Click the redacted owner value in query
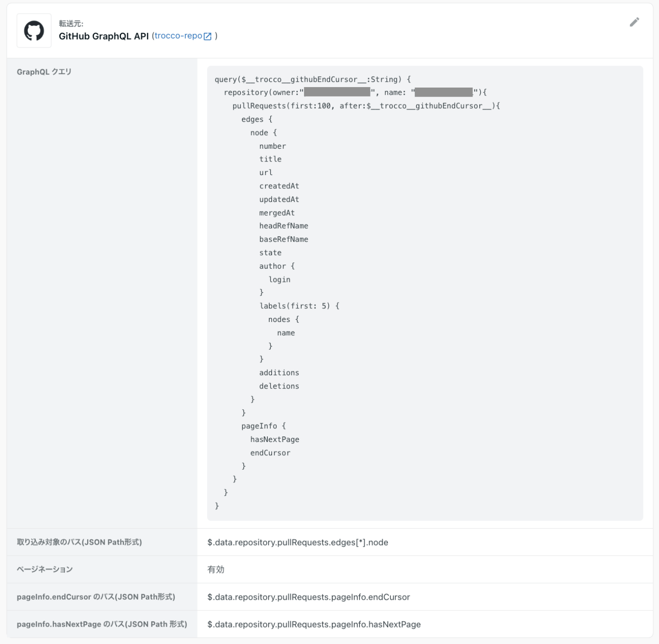 (337, 92)
